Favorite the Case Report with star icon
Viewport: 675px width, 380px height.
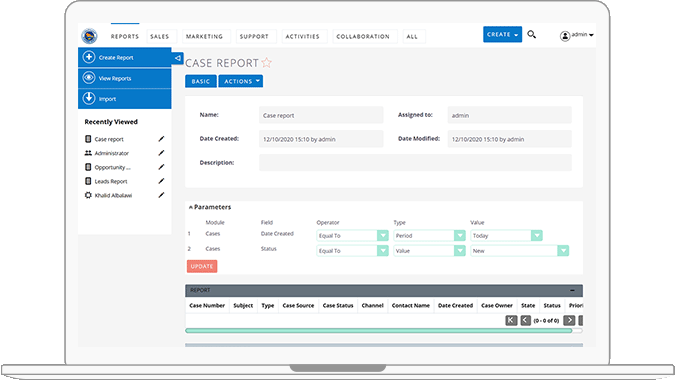[266, 63]
